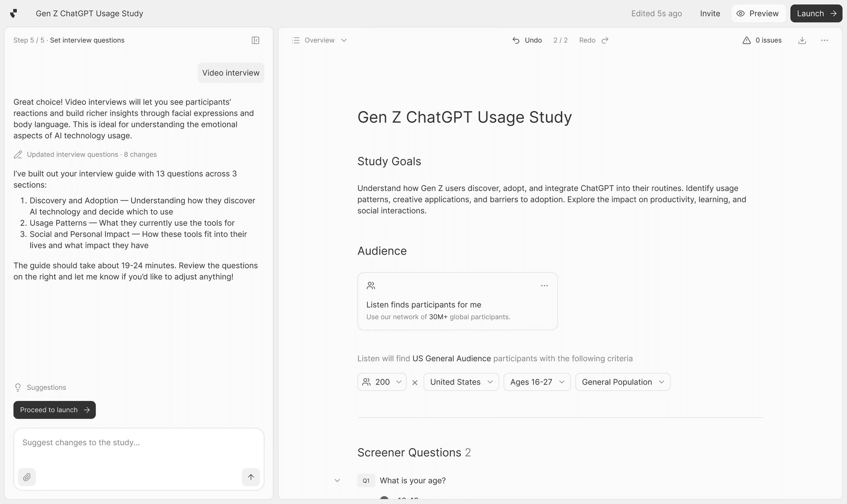
Task: Click the issues warning triangle icon
Action: pyautogui.click(x=747, y=40)
